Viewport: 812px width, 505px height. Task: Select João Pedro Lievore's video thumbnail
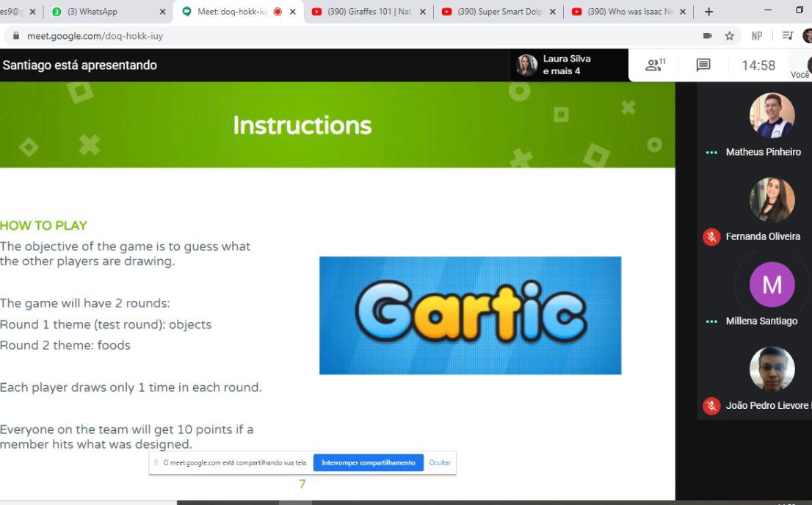pos(772,368)
